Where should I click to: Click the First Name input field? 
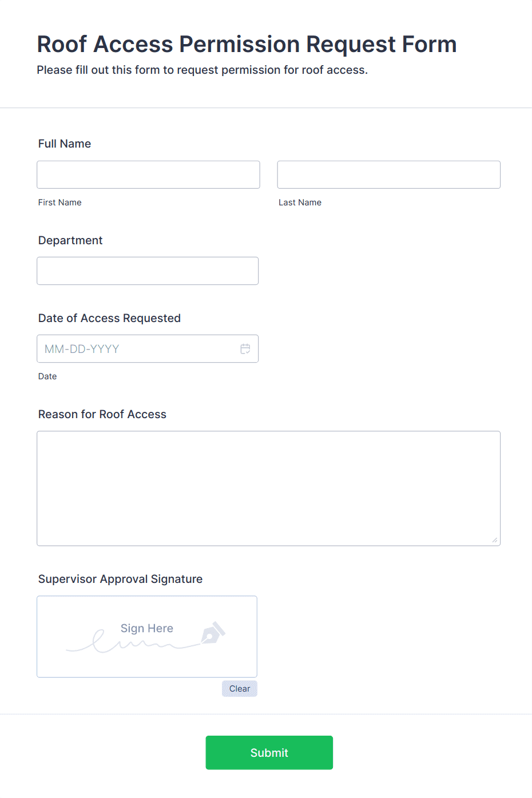[x=148, y=174]
